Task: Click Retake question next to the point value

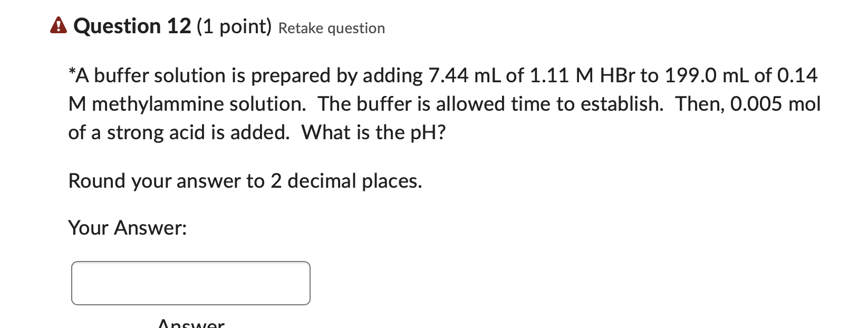Action: pos(332,28)
